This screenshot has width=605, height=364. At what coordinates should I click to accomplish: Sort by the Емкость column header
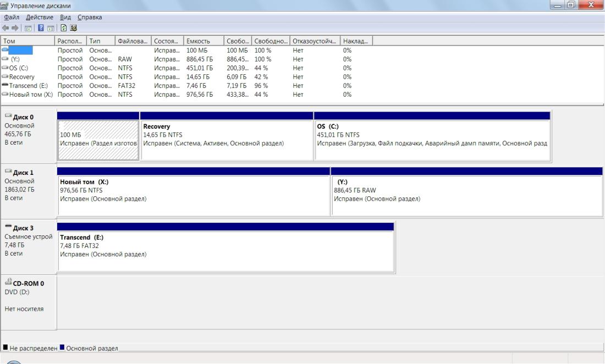coord(204,41)
